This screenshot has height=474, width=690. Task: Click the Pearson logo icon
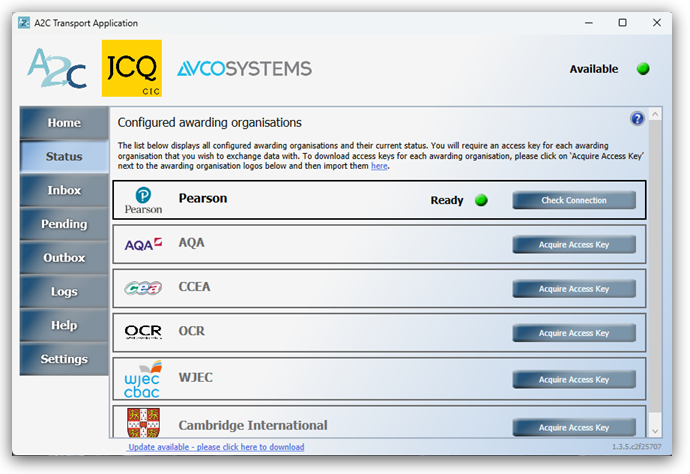coord(144,199)
